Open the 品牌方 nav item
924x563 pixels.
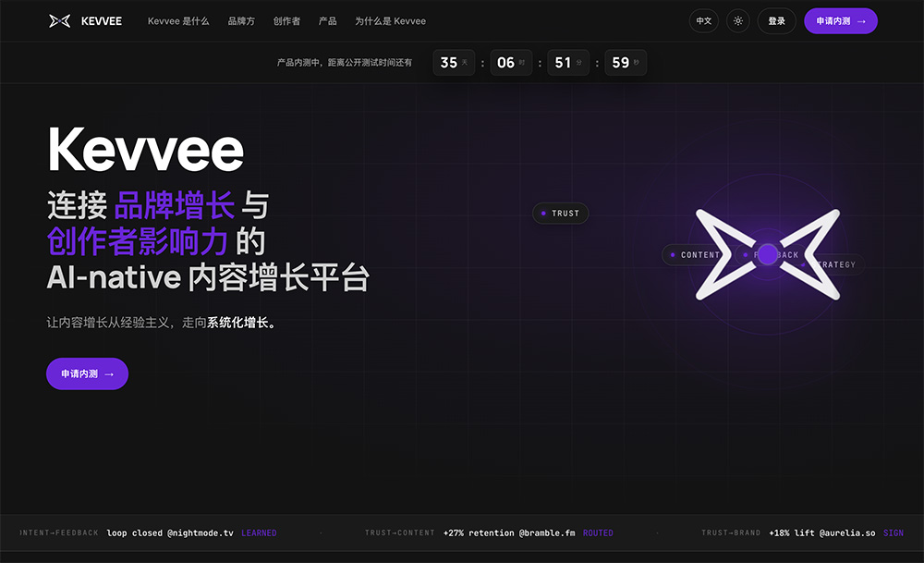click(241, 21)
